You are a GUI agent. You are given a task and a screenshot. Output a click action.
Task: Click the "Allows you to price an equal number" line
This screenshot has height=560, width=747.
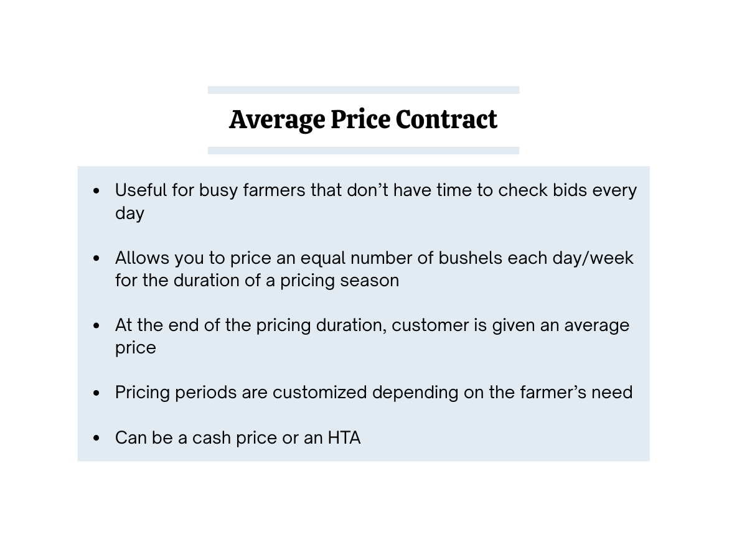pos(374,258)
